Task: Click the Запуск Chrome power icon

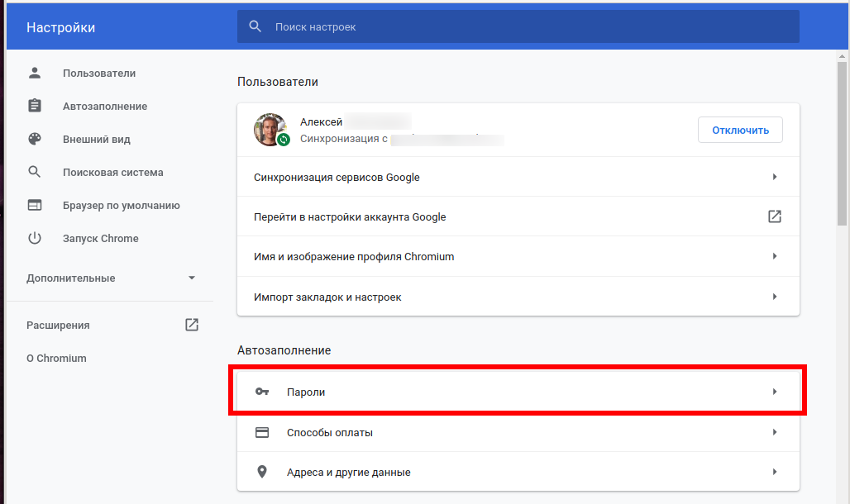Action: pyautogui.click(x=35, y=238)
